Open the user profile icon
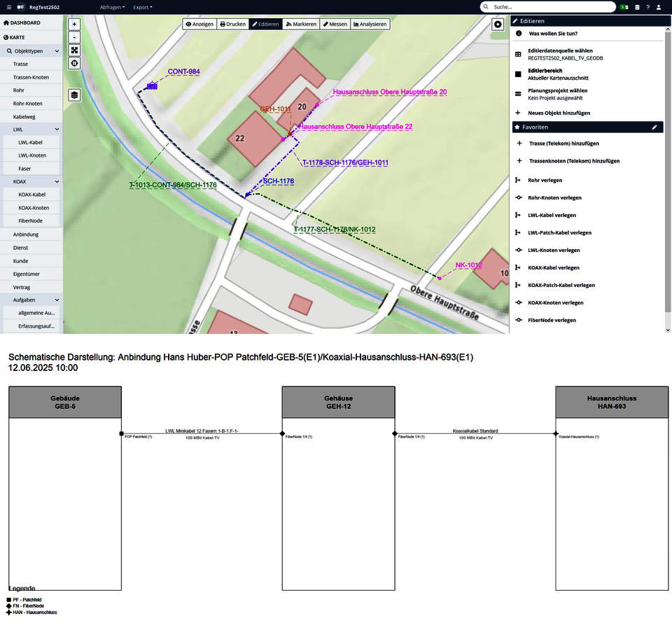 pyautogui.click(x=658, y=7)
